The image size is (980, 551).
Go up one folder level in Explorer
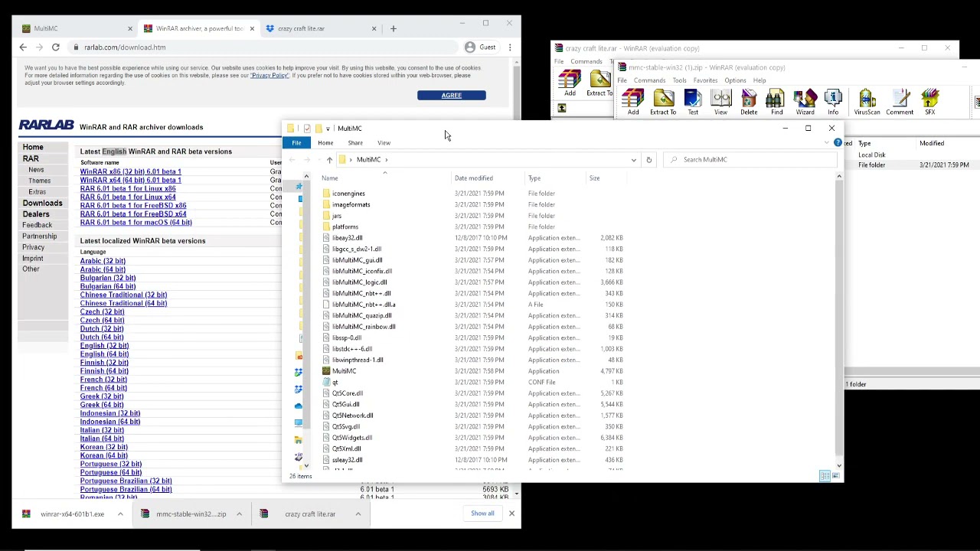329,160
